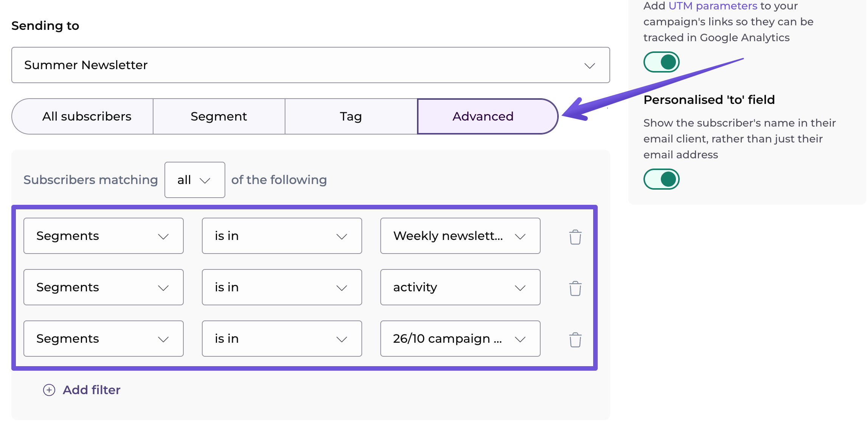Open the Weekly newsletter segment value dropdown

(x=460, y=236)
